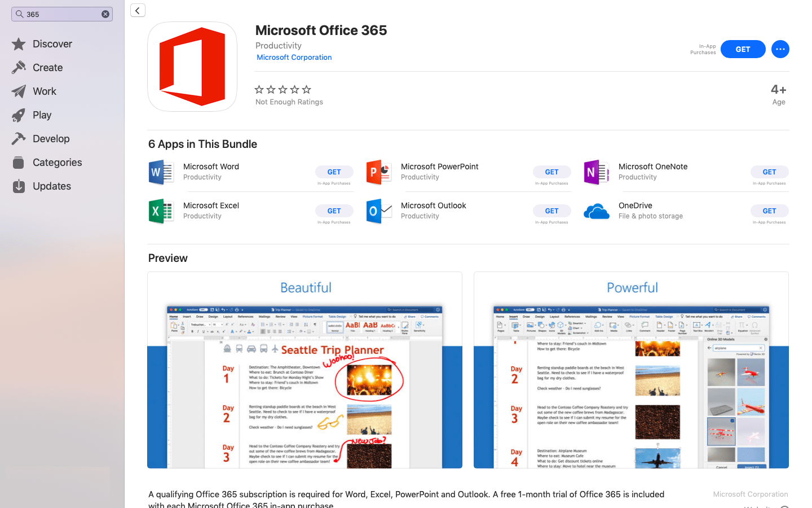Screen dimensions: 812x508
Task: Click the OneDrive title text
Action: point(636,205)
